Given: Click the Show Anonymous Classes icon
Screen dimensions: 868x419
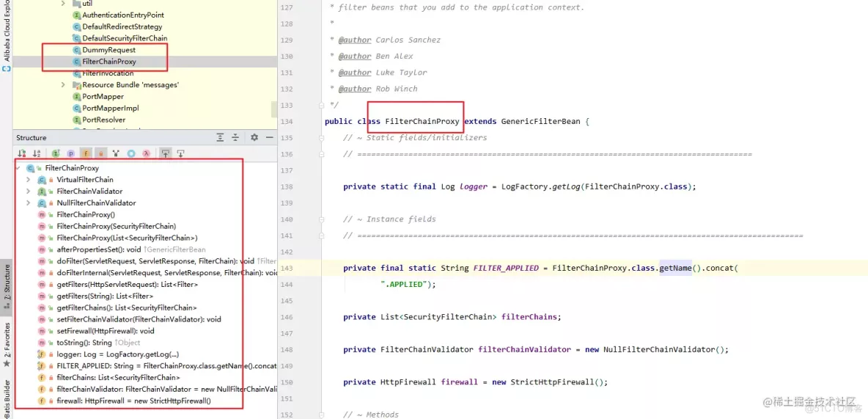Looking at the screenshot, I should coord(131,153).
